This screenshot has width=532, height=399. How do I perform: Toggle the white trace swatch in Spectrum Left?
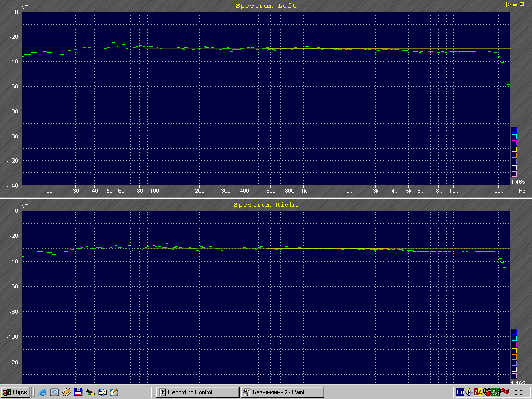(514, 168)
